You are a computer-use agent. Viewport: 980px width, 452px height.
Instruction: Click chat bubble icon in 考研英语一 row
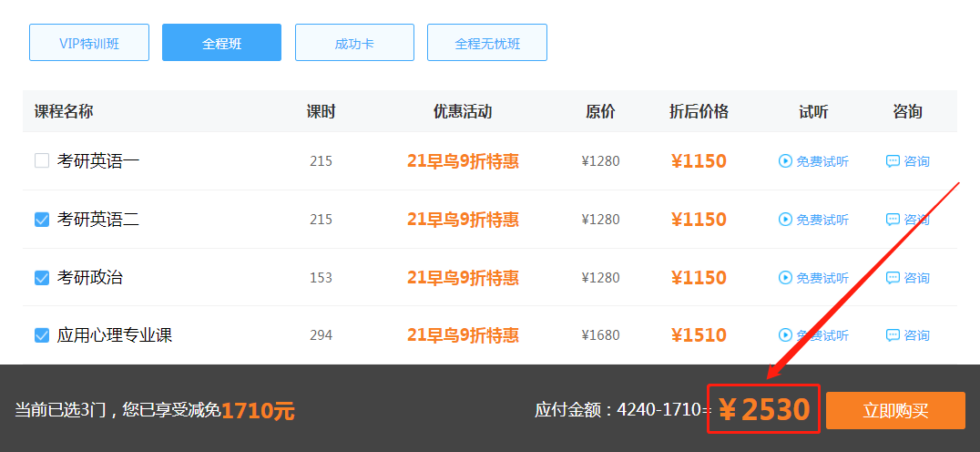point(893,161)
